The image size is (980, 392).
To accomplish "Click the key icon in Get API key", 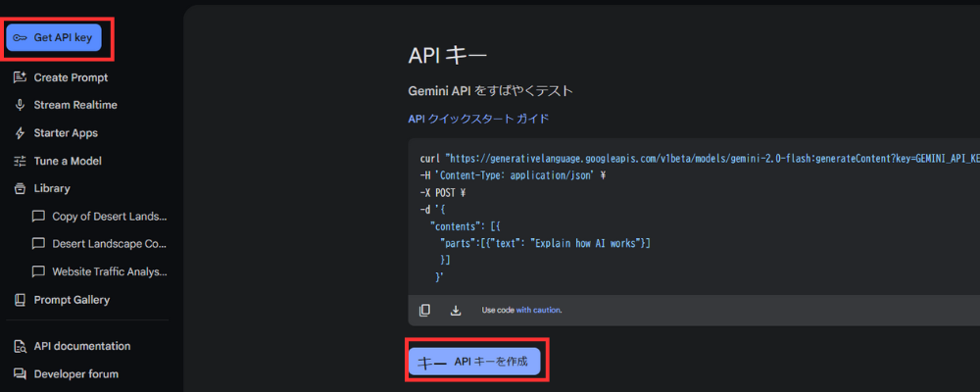I will tap(20, 37).
